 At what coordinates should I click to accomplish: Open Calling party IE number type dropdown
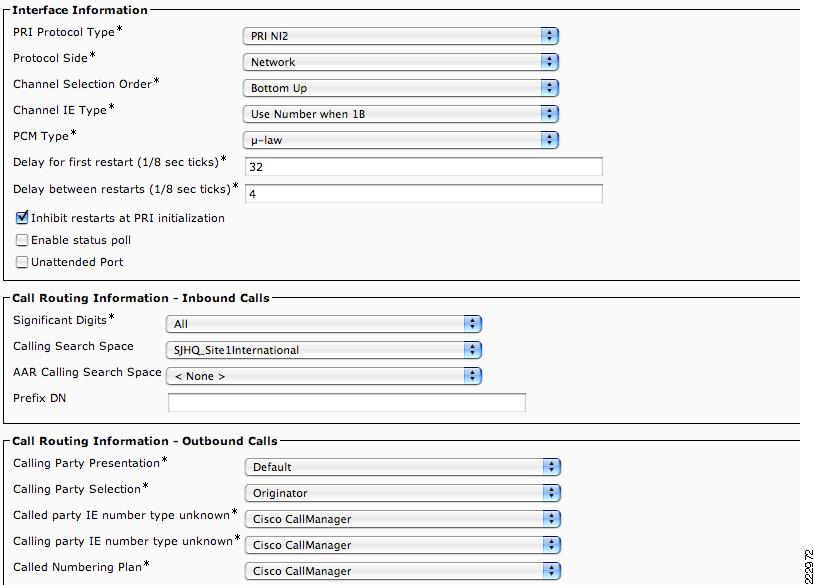pyautogui.click(x=403, y=545)
